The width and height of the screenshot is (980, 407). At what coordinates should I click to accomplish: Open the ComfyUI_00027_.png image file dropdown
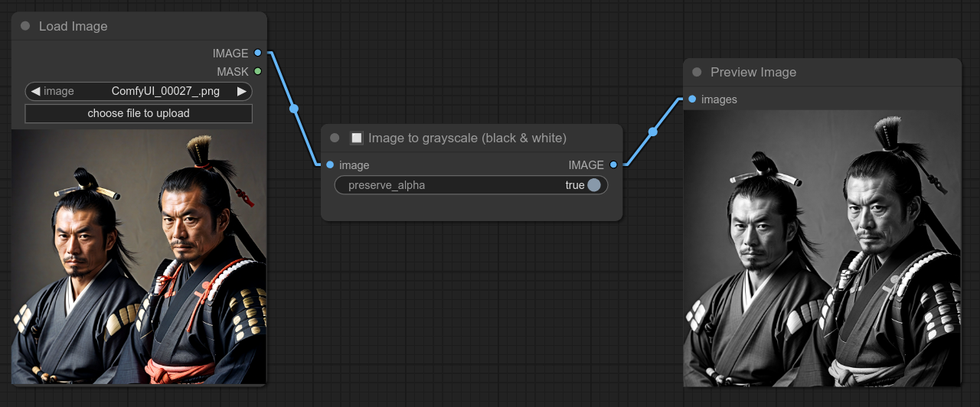(165, 91)
